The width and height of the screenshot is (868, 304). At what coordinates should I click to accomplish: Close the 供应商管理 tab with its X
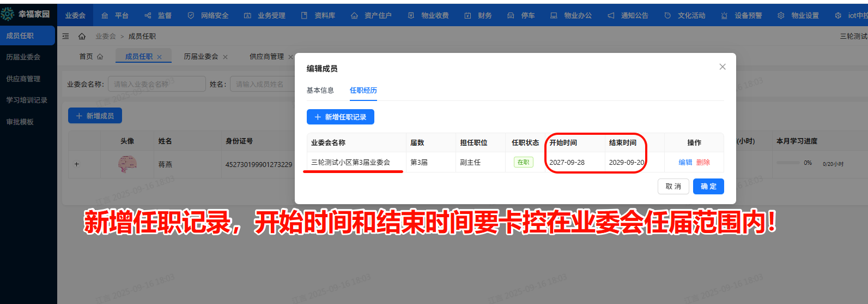coord(290,57)
